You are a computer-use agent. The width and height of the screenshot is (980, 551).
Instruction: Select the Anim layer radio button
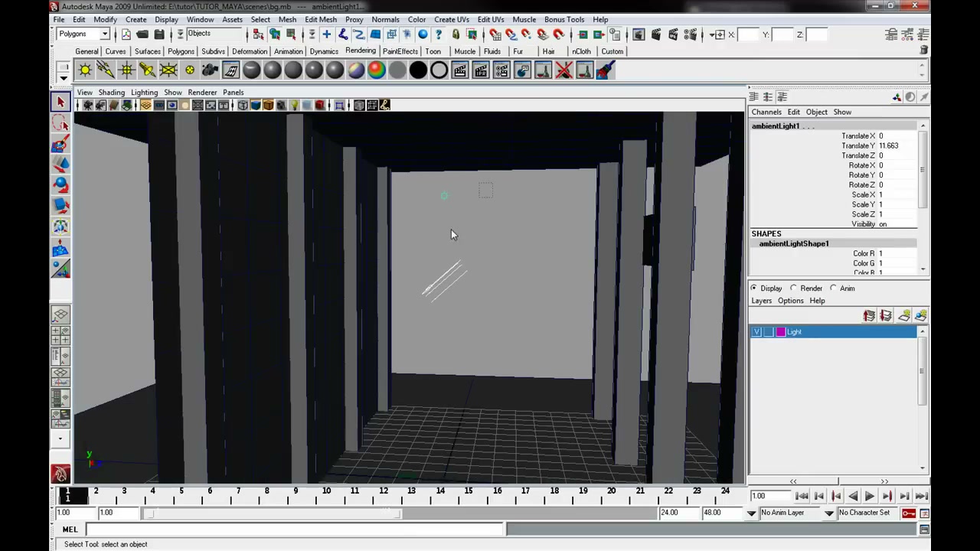pos(834,289)
